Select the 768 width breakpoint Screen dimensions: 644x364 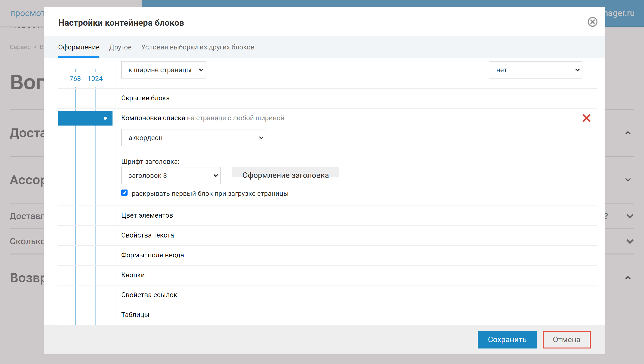[x=75, y=79]
